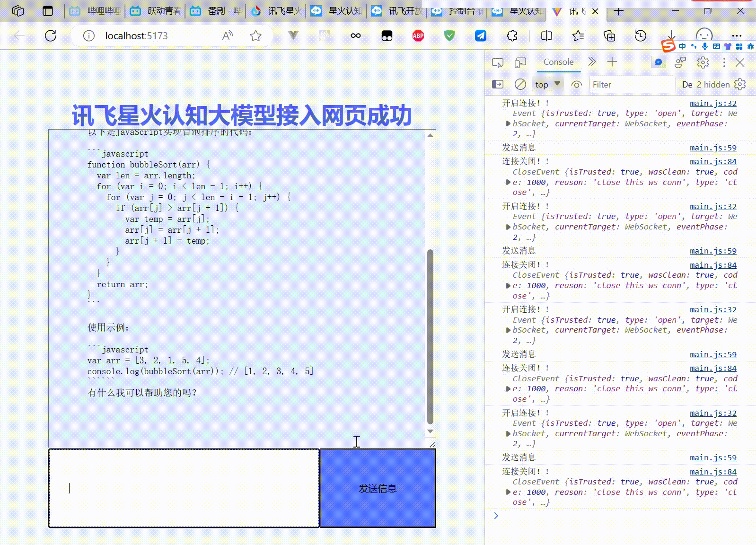Open console settings gear beside hidden count
The height and width of the screenshot is (545, 756).
[740, 84]
